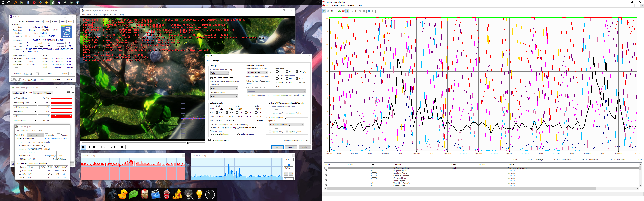Click the skip-to-previous button in player controls
This screenshot has height=201, width=644.
[x=100, y=147]
